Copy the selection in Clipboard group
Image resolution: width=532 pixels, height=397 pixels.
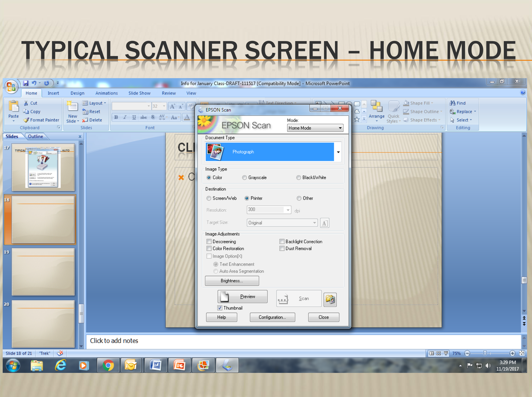[x=32, y=111]
